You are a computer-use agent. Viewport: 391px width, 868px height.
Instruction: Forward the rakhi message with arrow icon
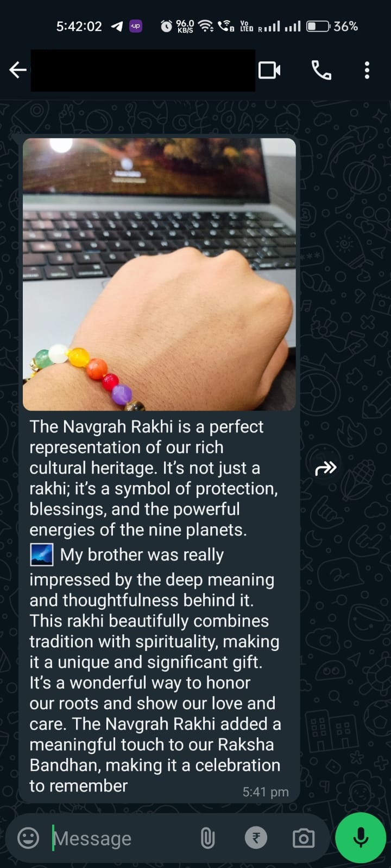[326, 468]
